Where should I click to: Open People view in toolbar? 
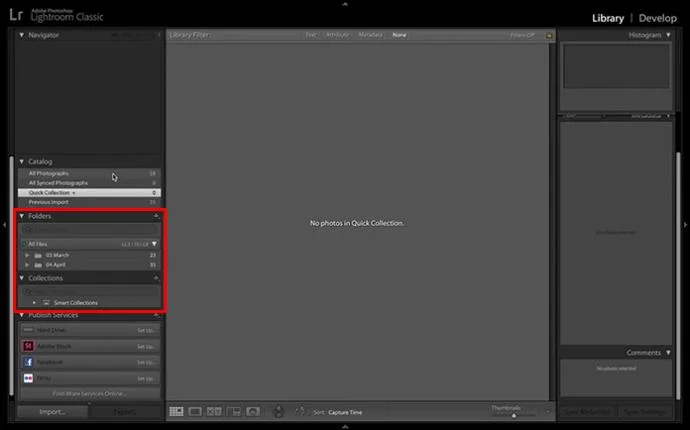[x=253, y=411]
